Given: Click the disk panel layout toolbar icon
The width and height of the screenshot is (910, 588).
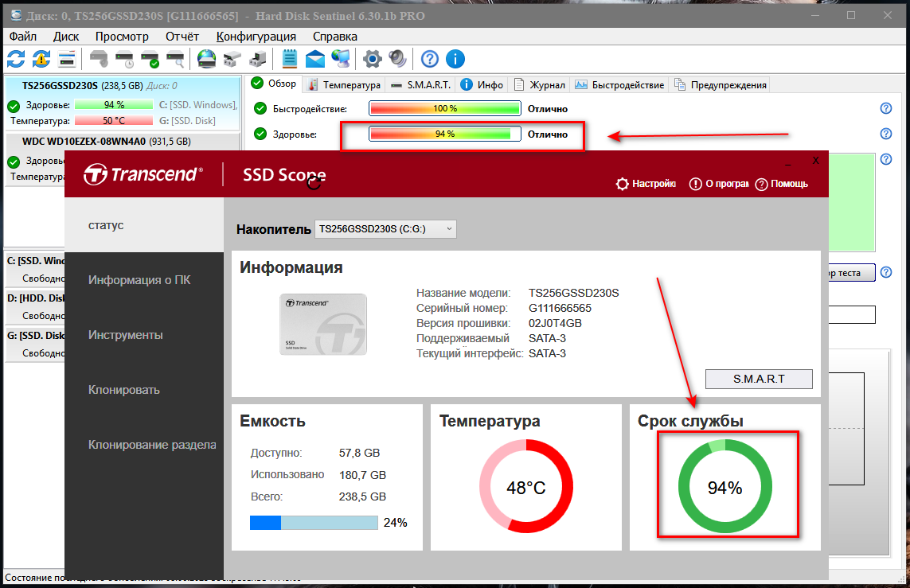Looking at the screenshot, I should [68, 59].
